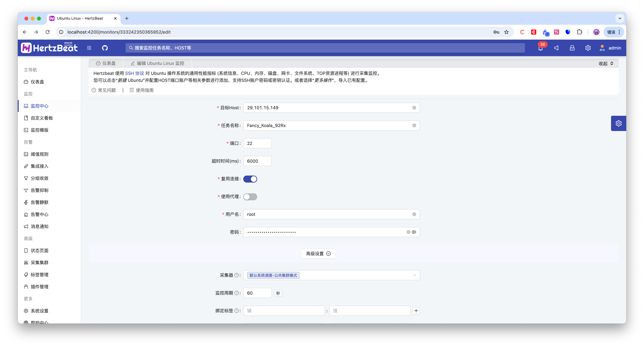Open 告警中心 in the sidebar

point(39,214)
